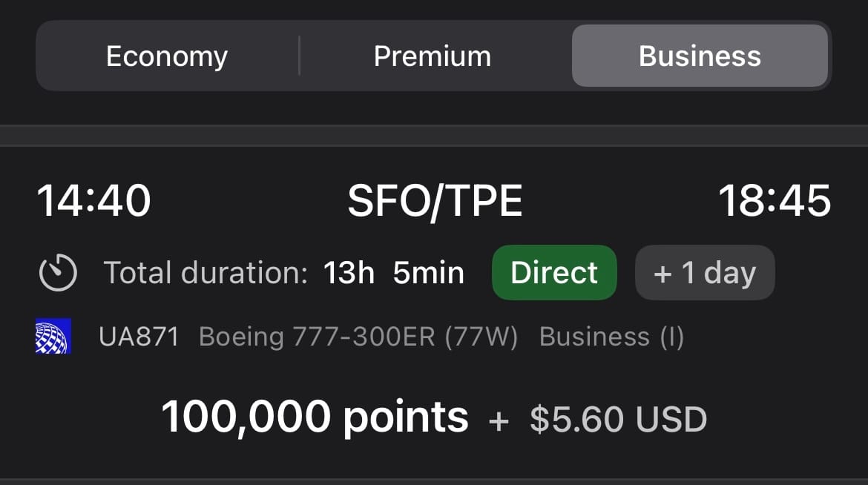The width and height of the screenshot is (868, 485).
Task: Select the Business cabin tab
Action: pos(700,56)
